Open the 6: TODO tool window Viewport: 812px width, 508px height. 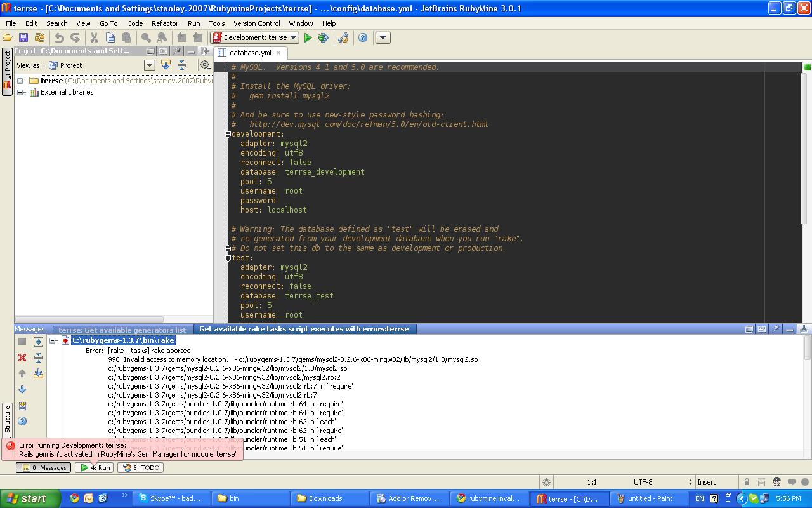click(141, 468)
